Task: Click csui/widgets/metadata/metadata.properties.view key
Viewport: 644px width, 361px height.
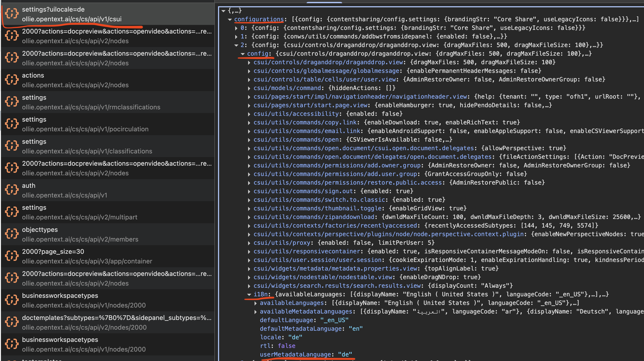Action: [335, 269]
